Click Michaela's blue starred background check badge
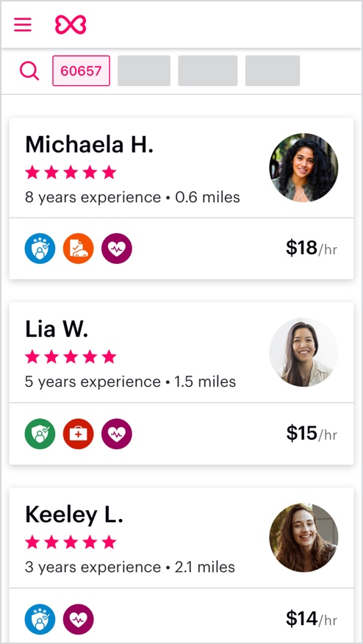 click(40, 248)
